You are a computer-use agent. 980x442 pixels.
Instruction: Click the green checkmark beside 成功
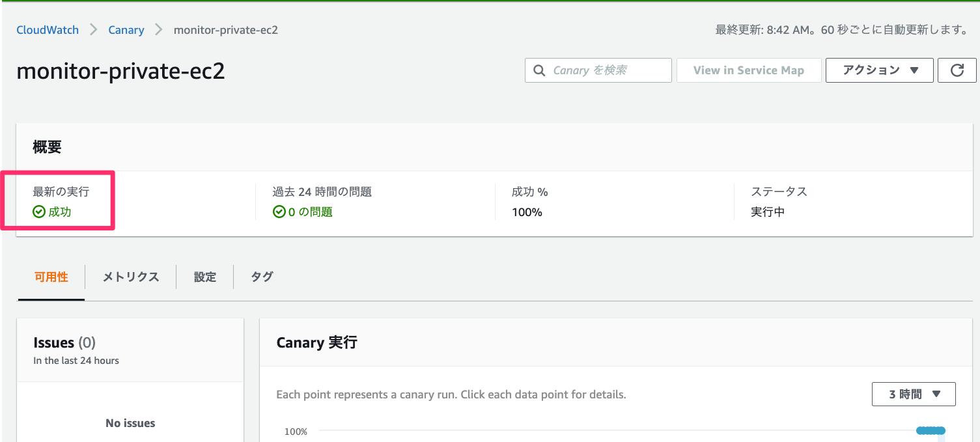(39, 212)
